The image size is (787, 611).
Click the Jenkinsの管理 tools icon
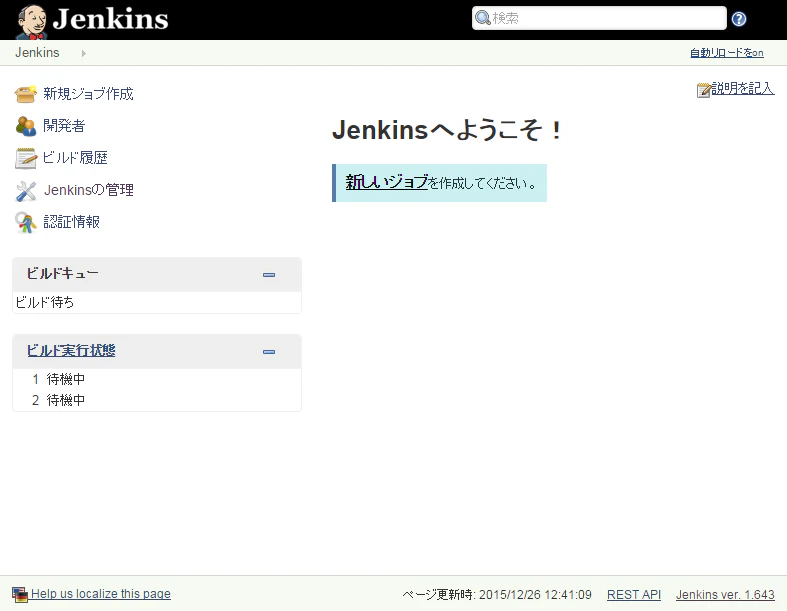tap(26, 191)
